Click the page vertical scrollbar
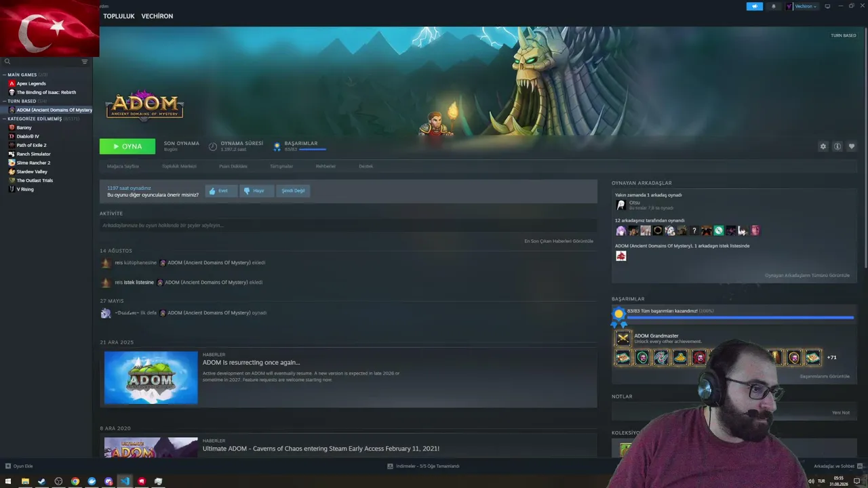This screenshot has width=868, height=488. click(x=865, y=149)
